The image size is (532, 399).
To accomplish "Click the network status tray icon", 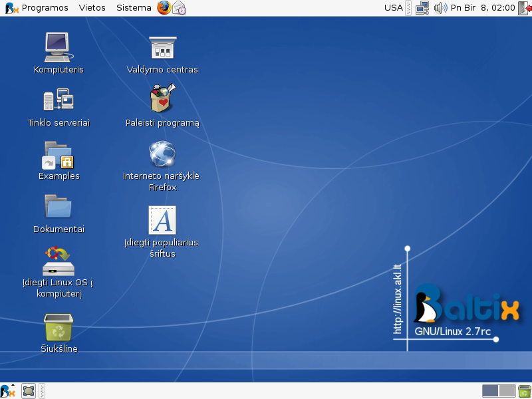I will (x=422, y=8).
